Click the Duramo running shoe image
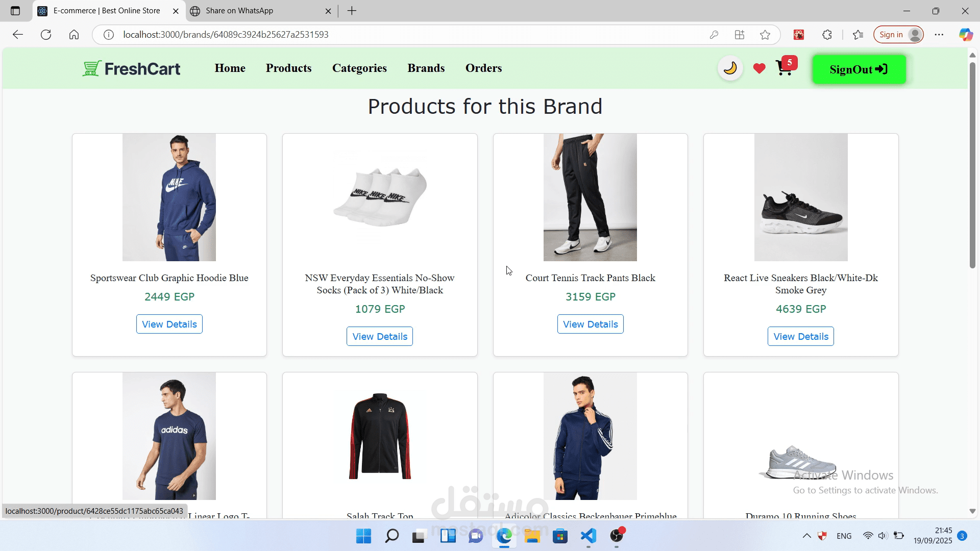The image size is (980, 551). tap(801, 436)
